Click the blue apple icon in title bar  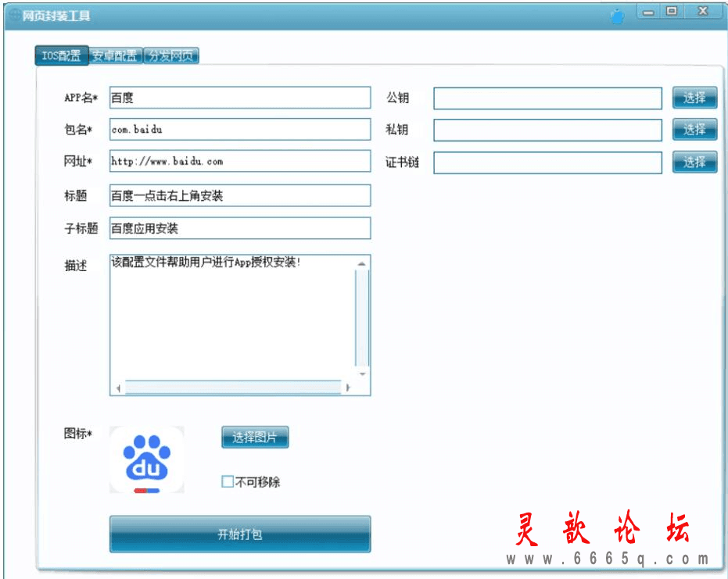[x=617, y=16]
